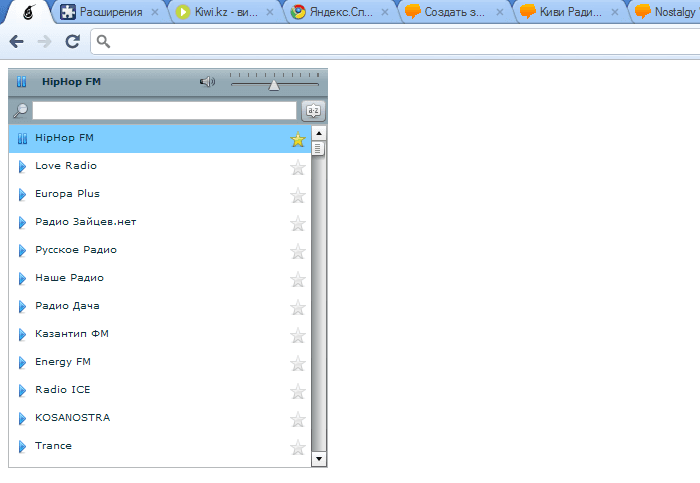Play the Love Radio station
Image resolution: width=700 pixels, height=483 pixels.
click(x=22, y=167)
